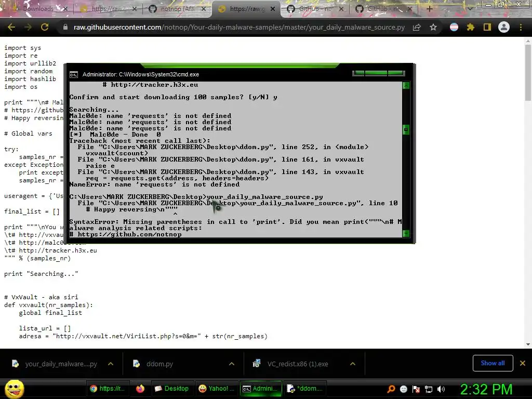Screen dimensions: 532x399
Task: Click the 2:32 PM clock
Action: pos(486,389)
